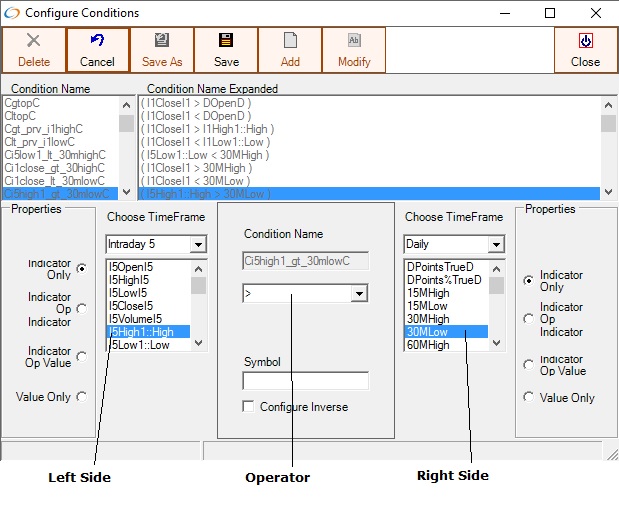
Task: Open the Intraday 5 timeframe dropdown
Action: click(198, 245)
